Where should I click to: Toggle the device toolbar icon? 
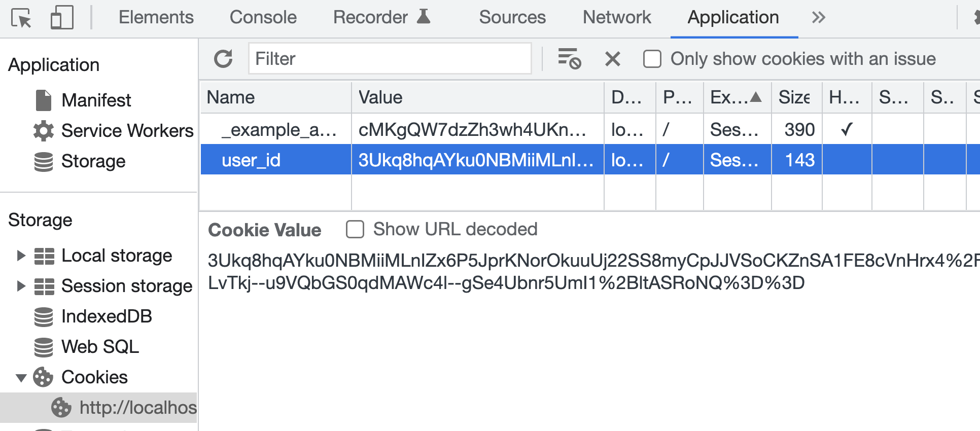(x=62, y=18)
